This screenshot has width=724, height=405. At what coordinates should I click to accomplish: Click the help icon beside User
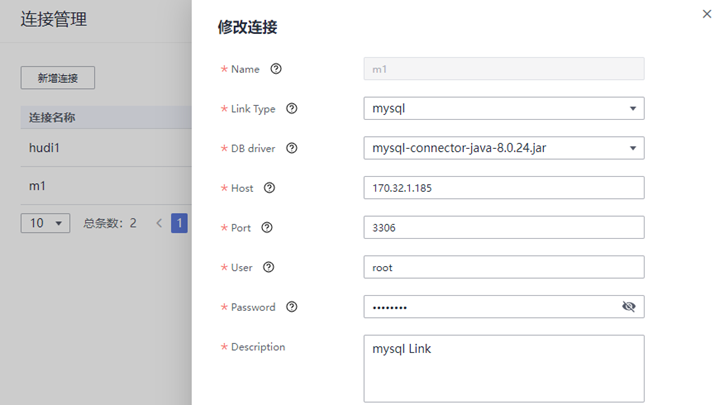pos(268,267)
